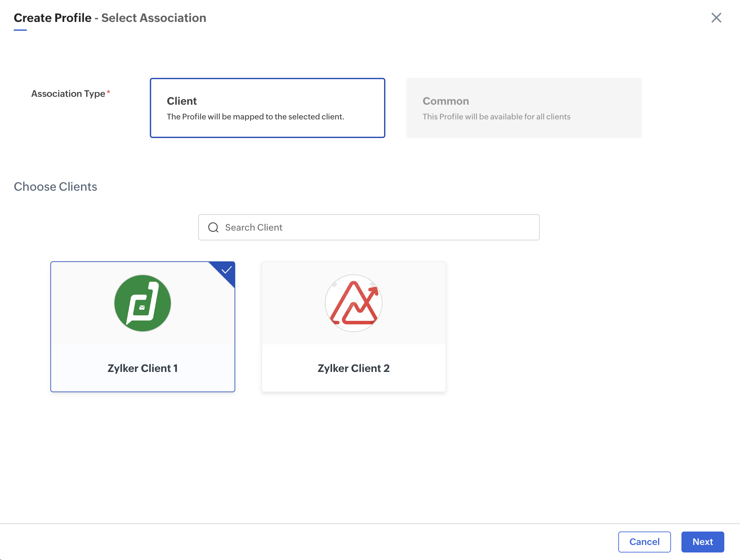Click the Association Type label
This screenshot has height=560, width=740.
[x=68, y=94]
